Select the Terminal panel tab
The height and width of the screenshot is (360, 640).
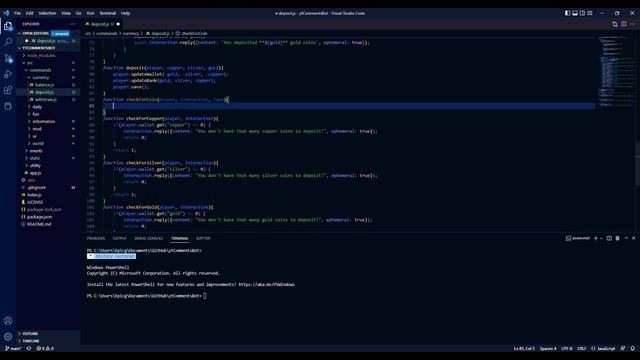pos(180,238)
